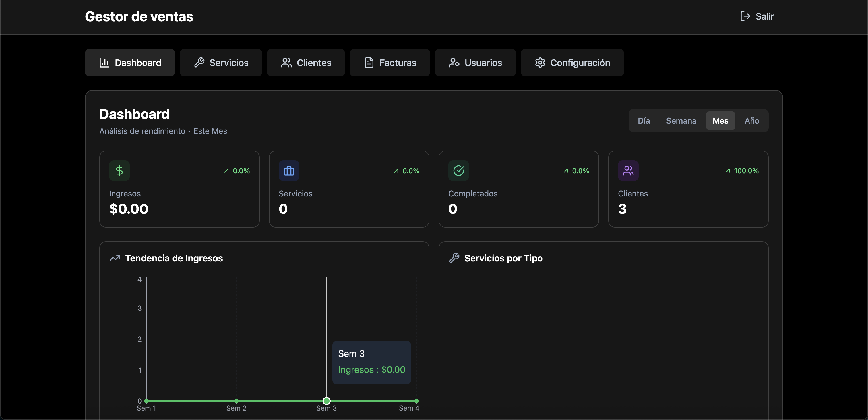Switch period to Semana
This screenshot has width=868, height=420.
[681, 121]
